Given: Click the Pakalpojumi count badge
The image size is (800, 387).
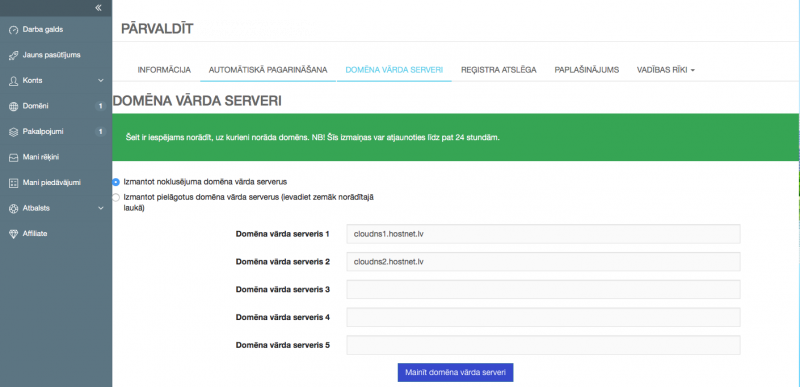Looking at the screenshot, I should (101, 132).
